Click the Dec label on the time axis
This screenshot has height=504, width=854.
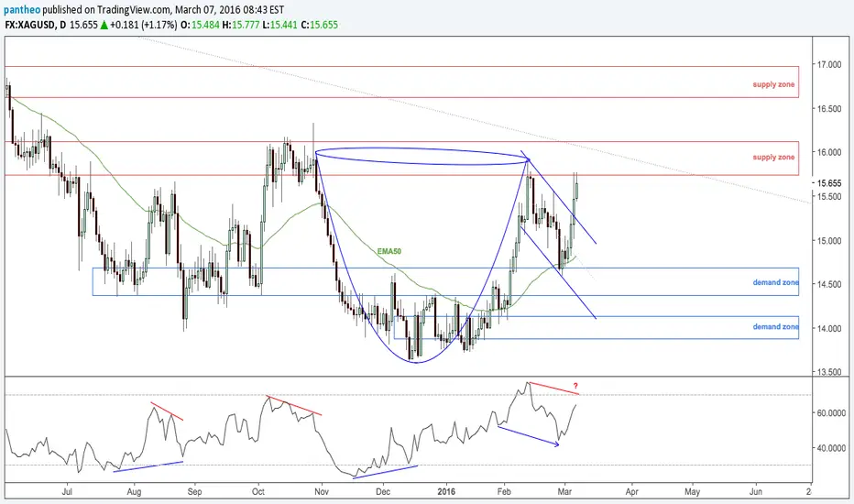(383, 491)
